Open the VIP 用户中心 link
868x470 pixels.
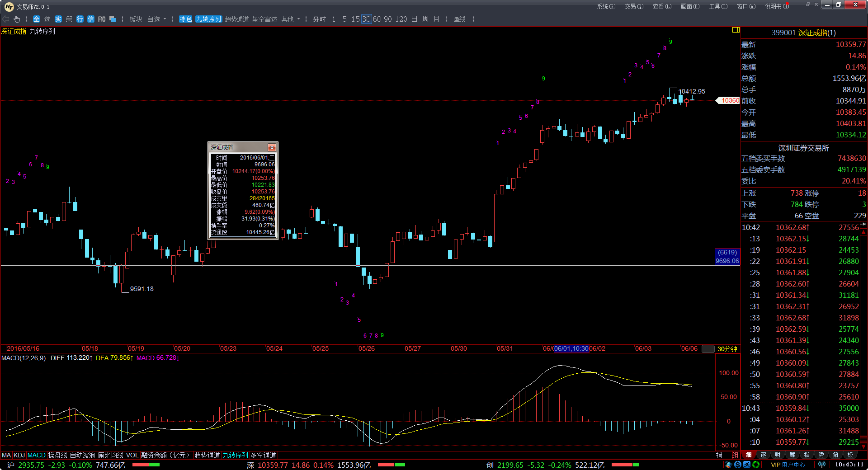pyautogui.click(x=788, y=465)
